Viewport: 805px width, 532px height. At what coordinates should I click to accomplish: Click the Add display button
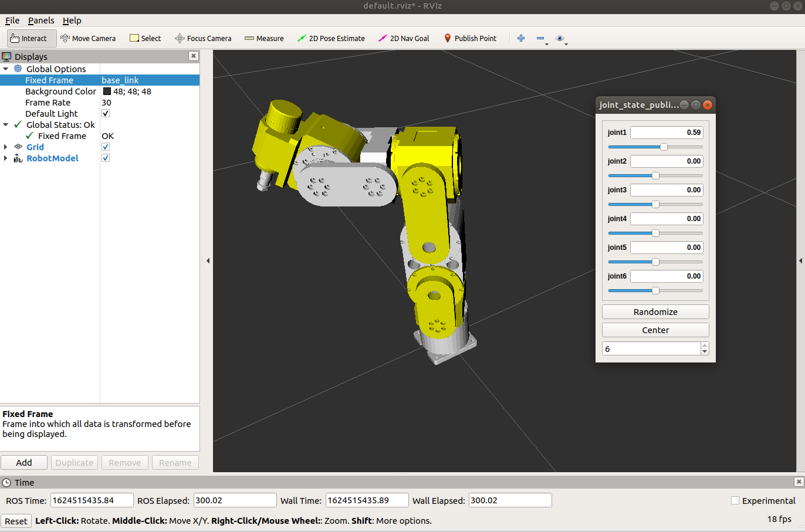click(24, 462)
